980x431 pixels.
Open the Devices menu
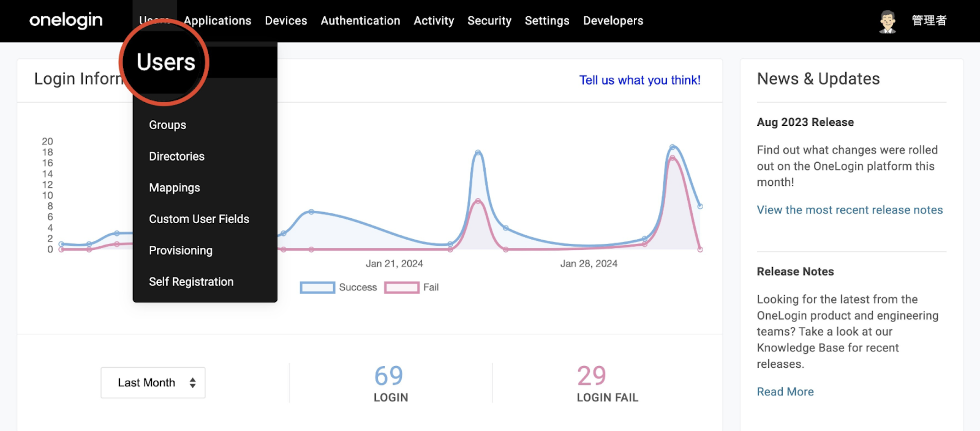286,20
